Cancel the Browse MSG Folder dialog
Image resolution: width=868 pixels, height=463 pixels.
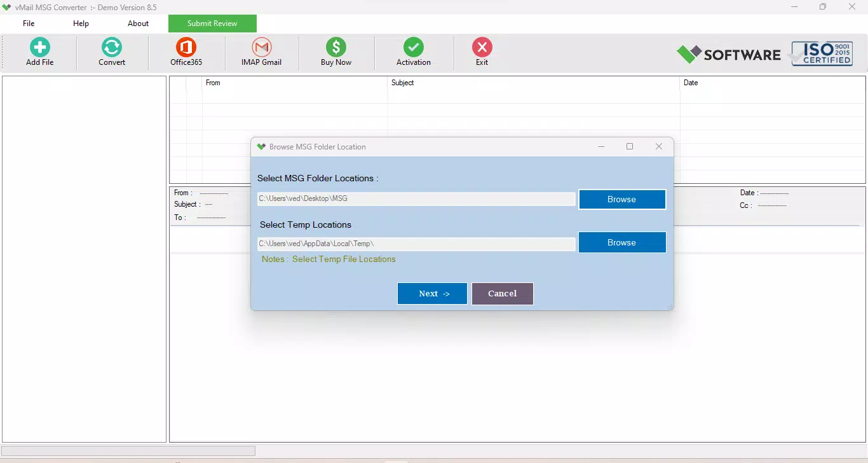pos(503,294)
